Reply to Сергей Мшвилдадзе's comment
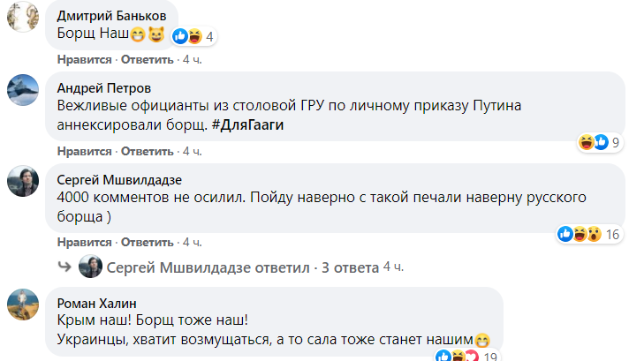Viewport: 644px width, 361px height. click(x=148, y=241)
